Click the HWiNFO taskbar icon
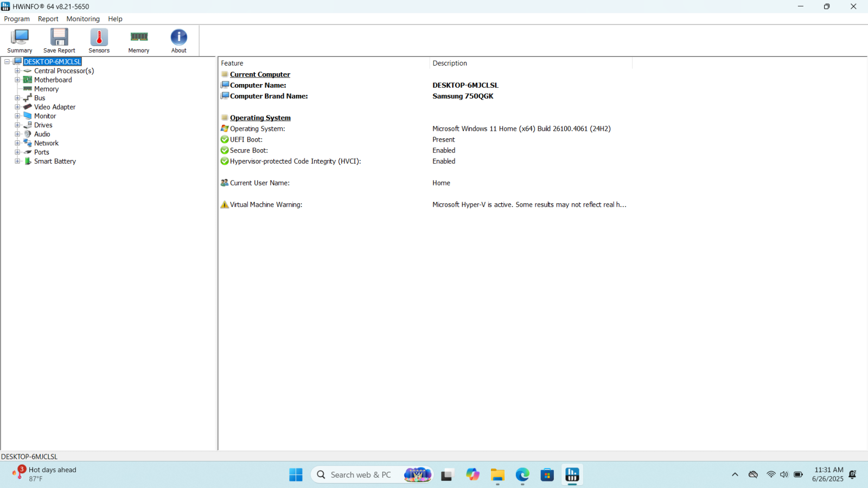 click(x=572, y=475)
